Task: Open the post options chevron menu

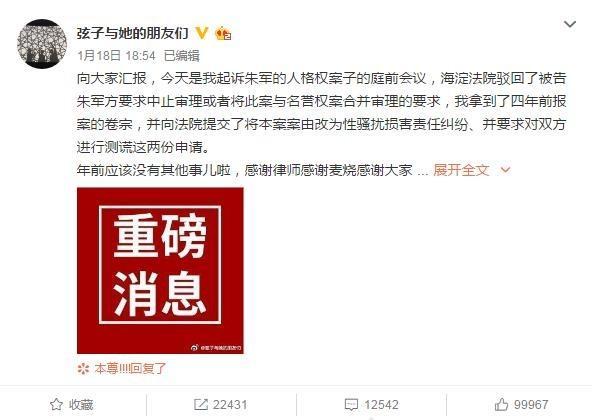Action: (570, 25)
